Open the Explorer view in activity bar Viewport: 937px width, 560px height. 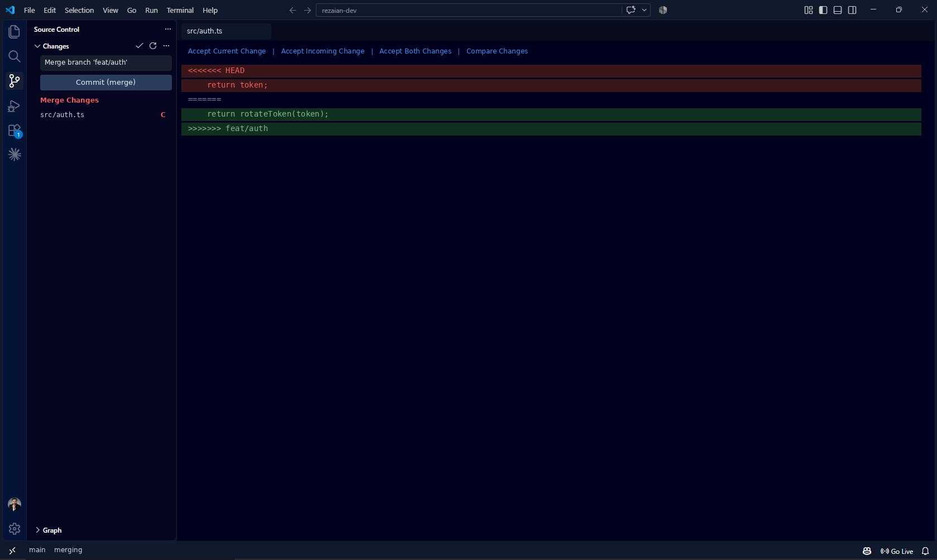(15, 32)
